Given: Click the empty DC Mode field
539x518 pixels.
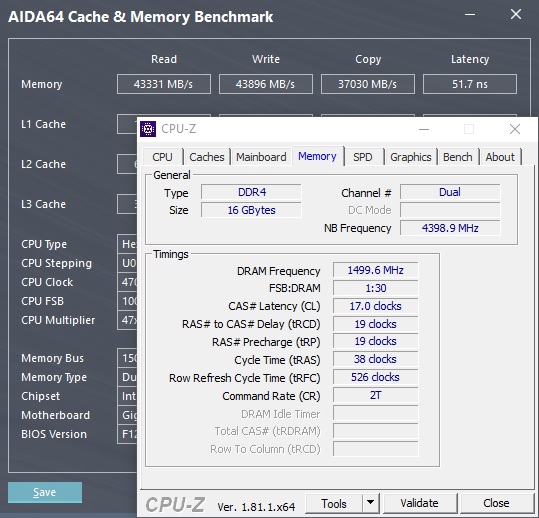Looking at the screenshot, I should pyautogui.click(x=450, y=210).
